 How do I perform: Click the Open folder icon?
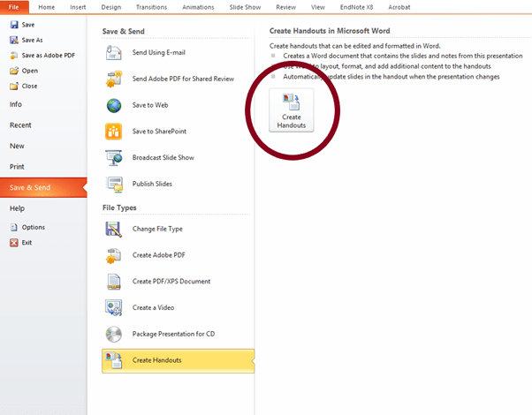click(x=14, y=71)
